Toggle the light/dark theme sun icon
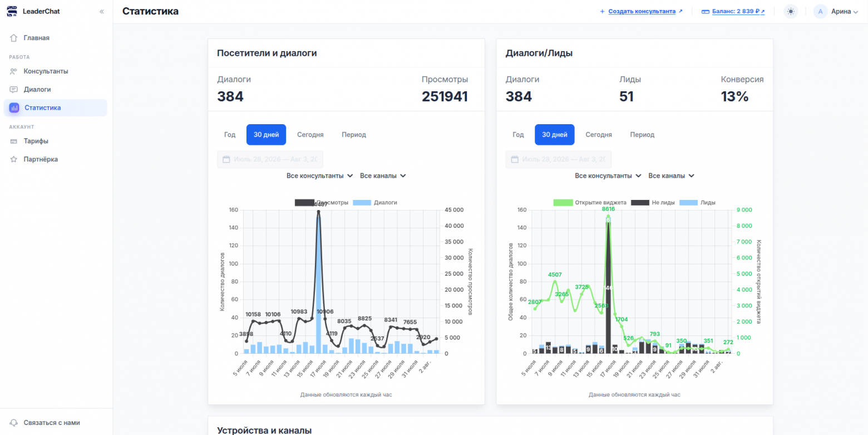 click(x=791, y=11)
